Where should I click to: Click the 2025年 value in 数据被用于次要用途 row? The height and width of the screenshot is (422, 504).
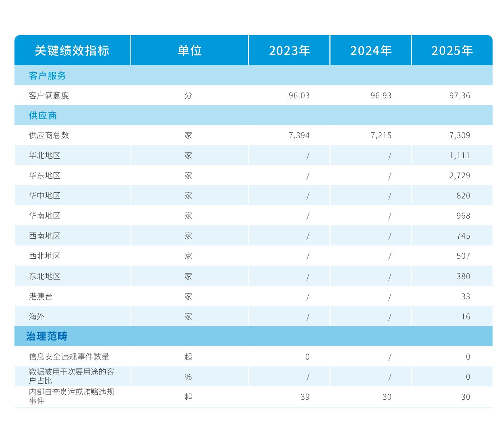click(468, 377)
